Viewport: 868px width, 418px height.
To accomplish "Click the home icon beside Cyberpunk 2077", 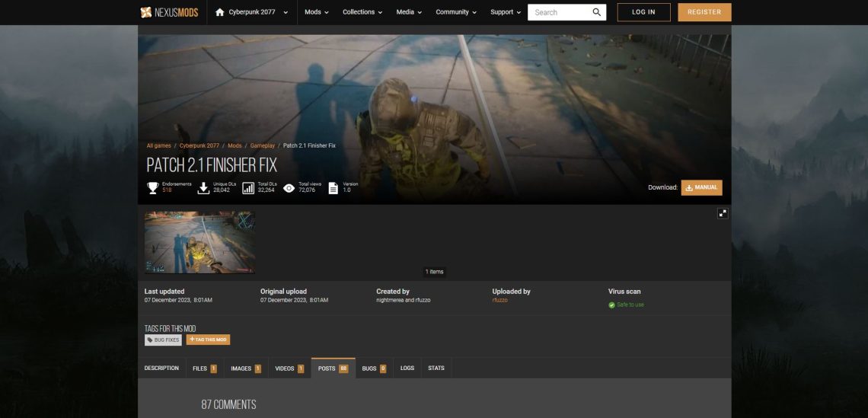I will (x=220, y=12).
